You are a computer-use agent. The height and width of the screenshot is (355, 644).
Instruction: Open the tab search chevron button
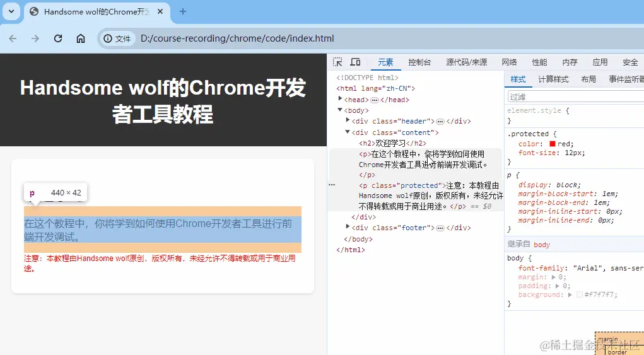coord(11,11)
